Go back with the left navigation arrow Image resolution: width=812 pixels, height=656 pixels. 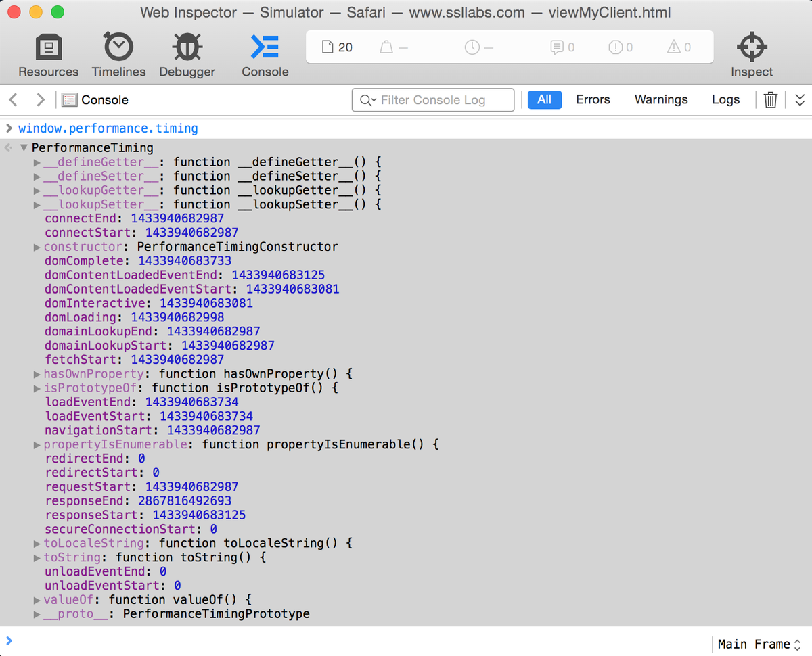point(13,100)
